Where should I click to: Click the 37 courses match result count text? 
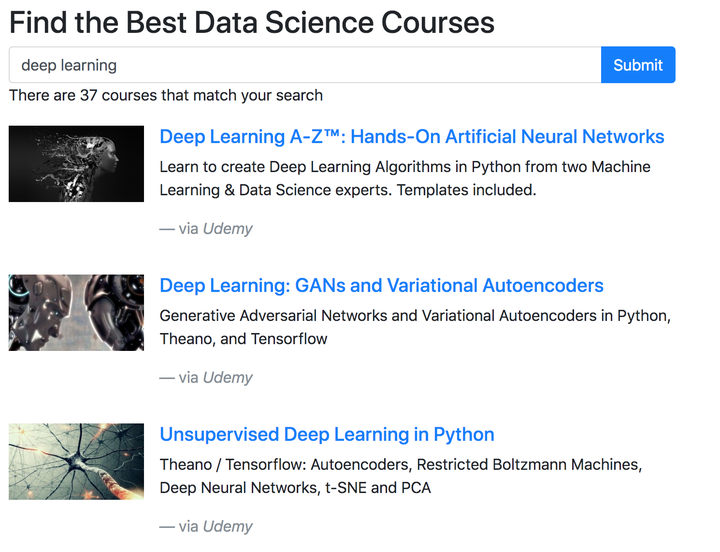click(x=166, y=96)
